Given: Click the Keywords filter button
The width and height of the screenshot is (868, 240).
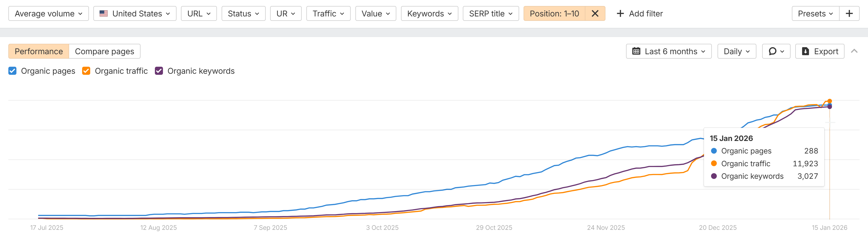Looking at the screenshot, I should tap(429, 14).
